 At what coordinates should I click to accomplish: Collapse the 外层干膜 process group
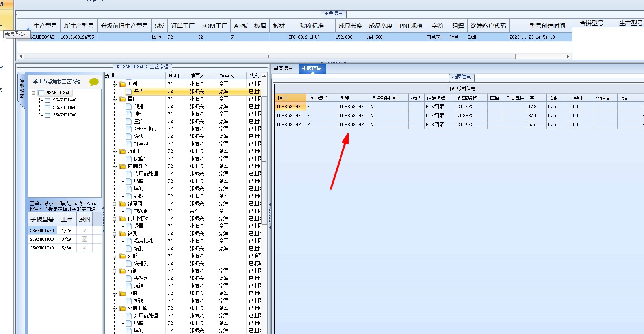click(115, 308)
